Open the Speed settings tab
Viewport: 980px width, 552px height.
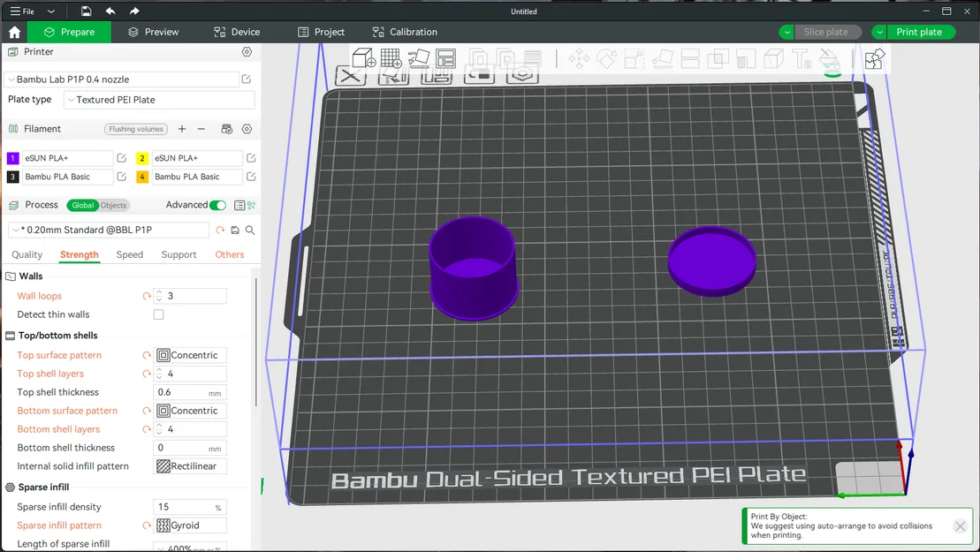pyautogui.click(x=129, y=254)
